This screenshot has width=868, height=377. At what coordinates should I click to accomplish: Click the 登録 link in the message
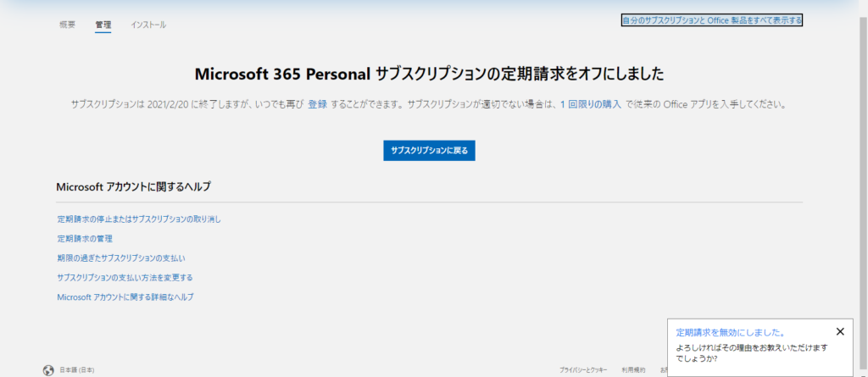click(x=318, y=104)
